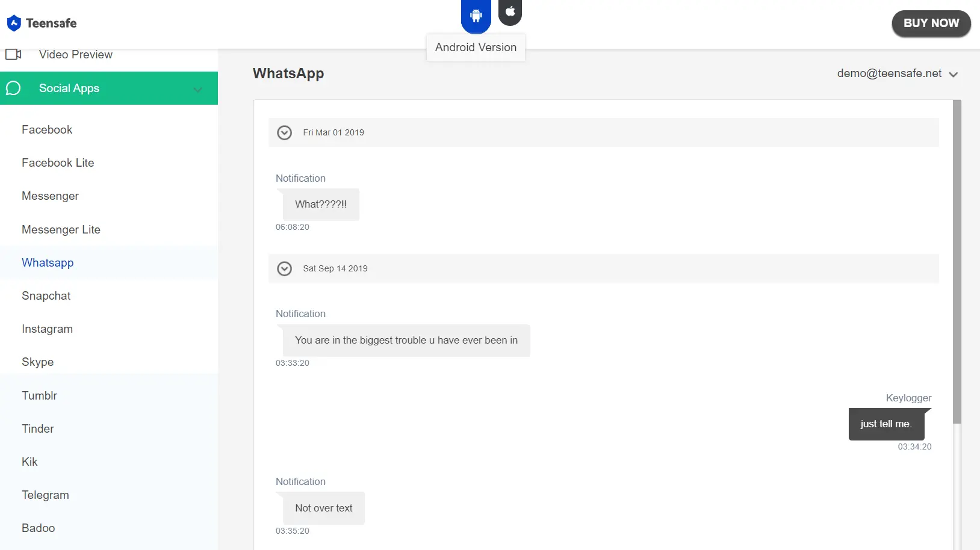Click the Teensafe brand name text
The height and width of the screenshot is (550, 980).
pyautogui.click(x=51, y=23)
